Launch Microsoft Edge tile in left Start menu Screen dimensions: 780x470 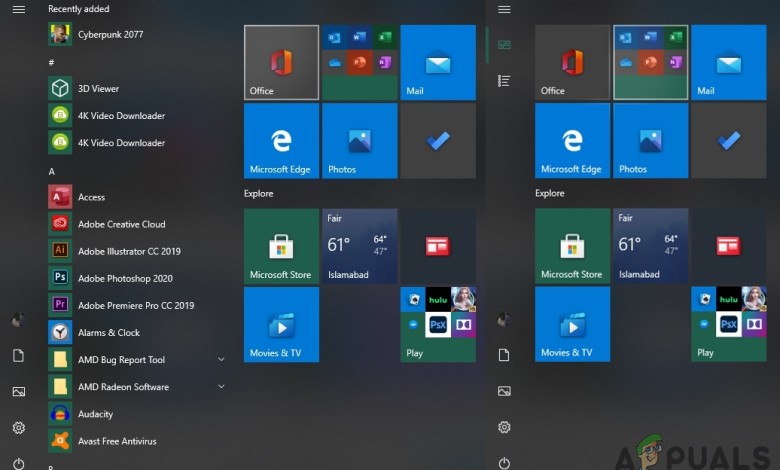click(282, 141)
